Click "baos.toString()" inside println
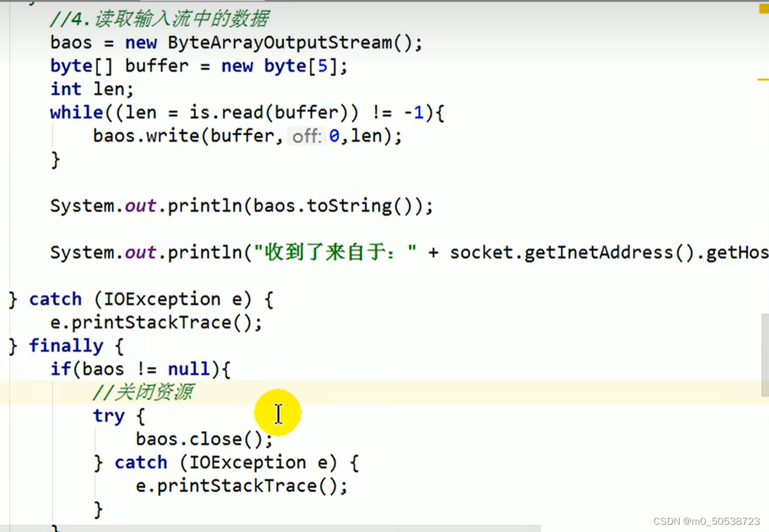769x532 pixels. 333,206
